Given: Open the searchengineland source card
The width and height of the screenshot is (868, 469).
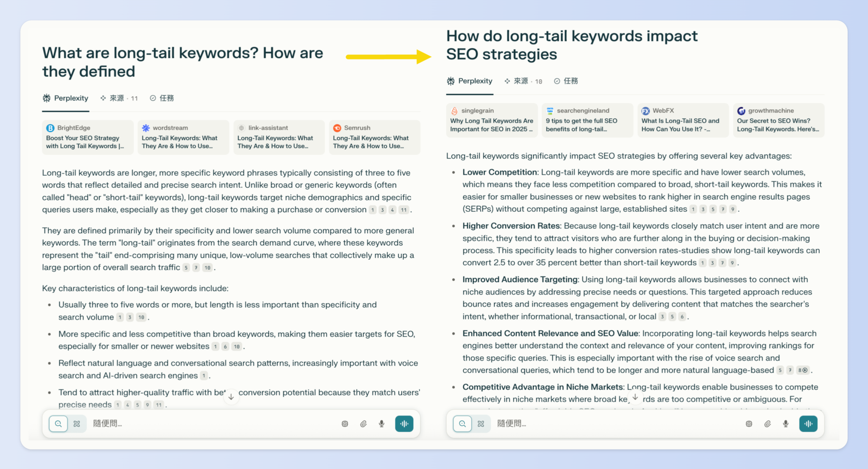Looking at the screenshot, I should click(587, 120).
